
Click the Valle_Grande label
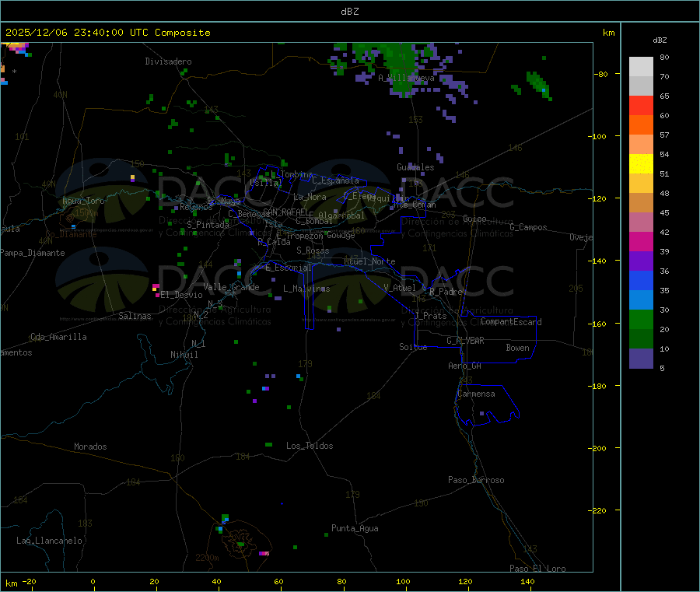231,287
